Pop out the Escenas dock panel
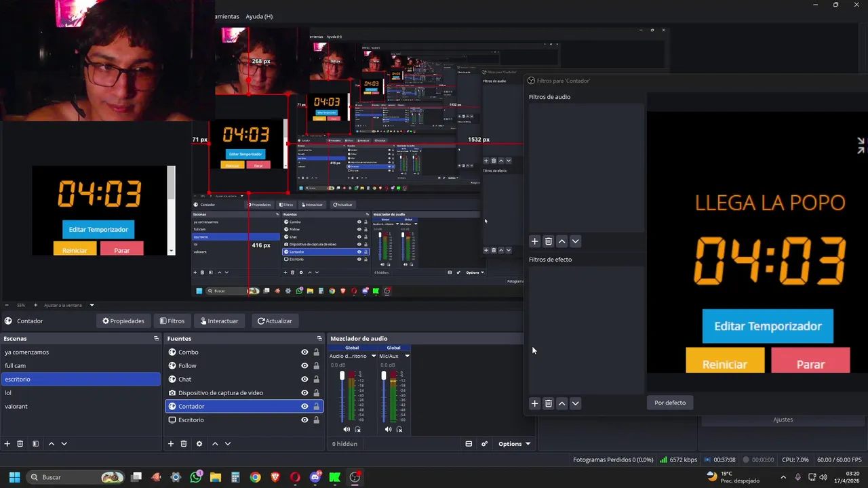868x488 pixels. click(156, 338)
